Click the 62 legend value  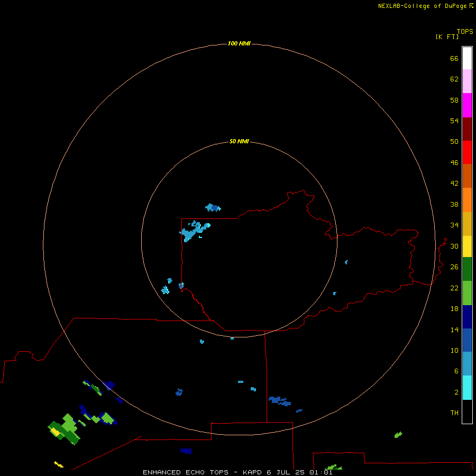pyautogui.click(x=454, y=79)
